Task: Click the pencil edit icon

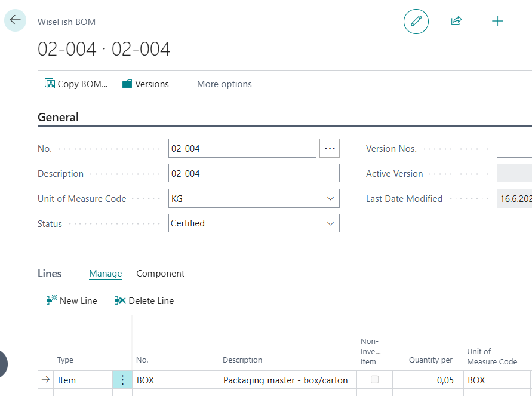Action: coord(416,22)
